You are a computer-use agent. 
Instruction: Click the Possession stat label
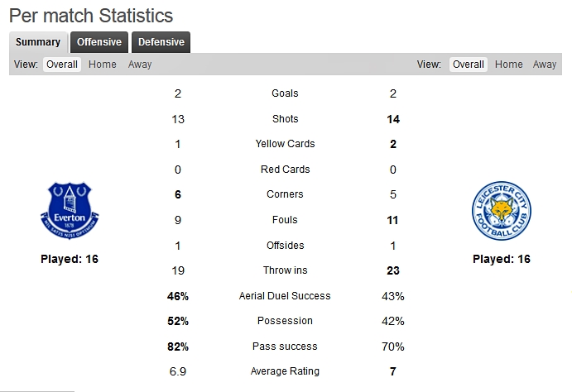click(285, 321)
